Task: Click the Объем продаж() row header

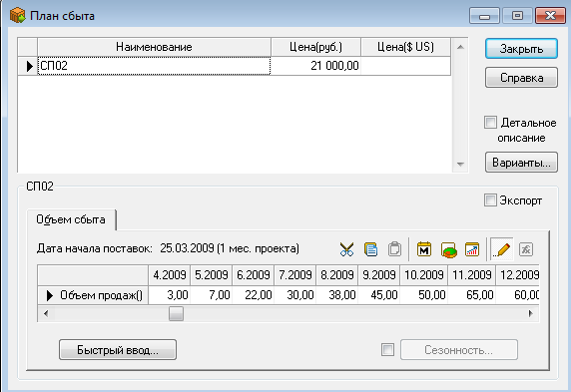Action: click(x=93, y=295)
